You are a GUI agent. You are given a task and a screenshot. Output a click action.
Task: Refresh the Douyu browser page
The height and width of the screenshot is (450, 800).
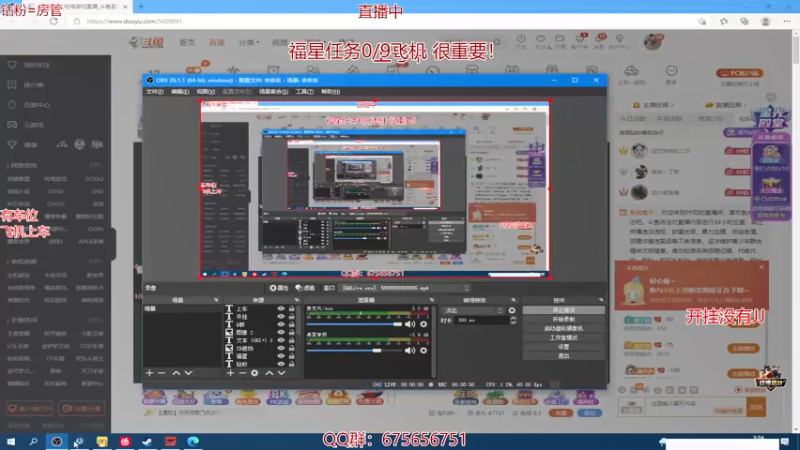tap(54, 21)
